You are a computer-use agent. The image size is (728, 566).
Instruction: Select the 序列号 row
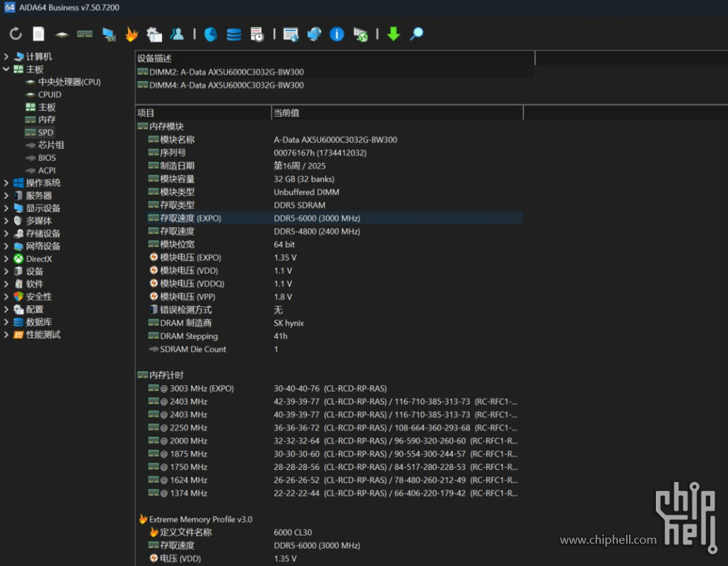click(x=335, y=152)
